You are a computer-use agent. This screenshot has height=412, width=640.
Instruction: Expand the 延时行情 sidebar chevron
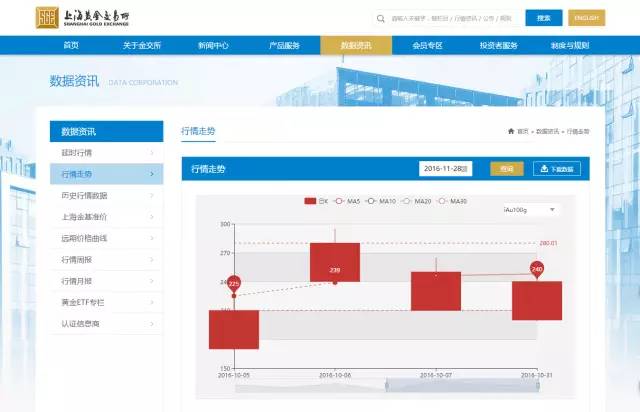(x=152, y=153)
